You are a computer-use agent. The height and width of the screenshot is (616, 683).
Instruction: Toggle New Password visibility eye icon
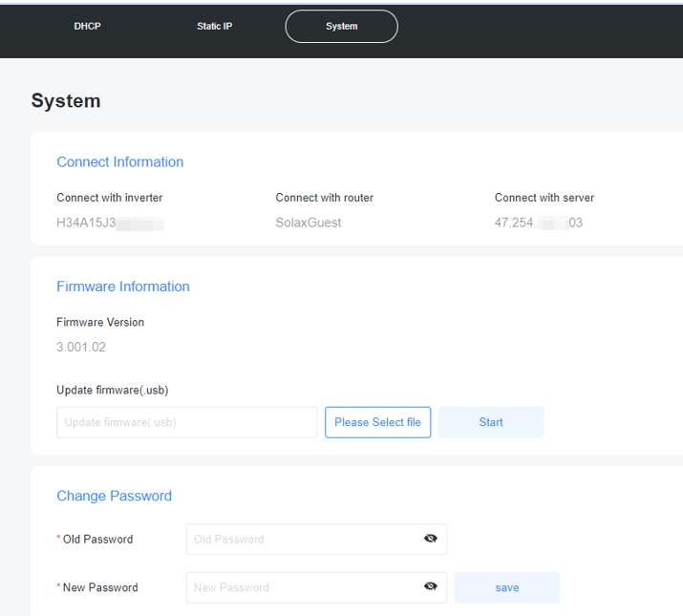point(431,587)
